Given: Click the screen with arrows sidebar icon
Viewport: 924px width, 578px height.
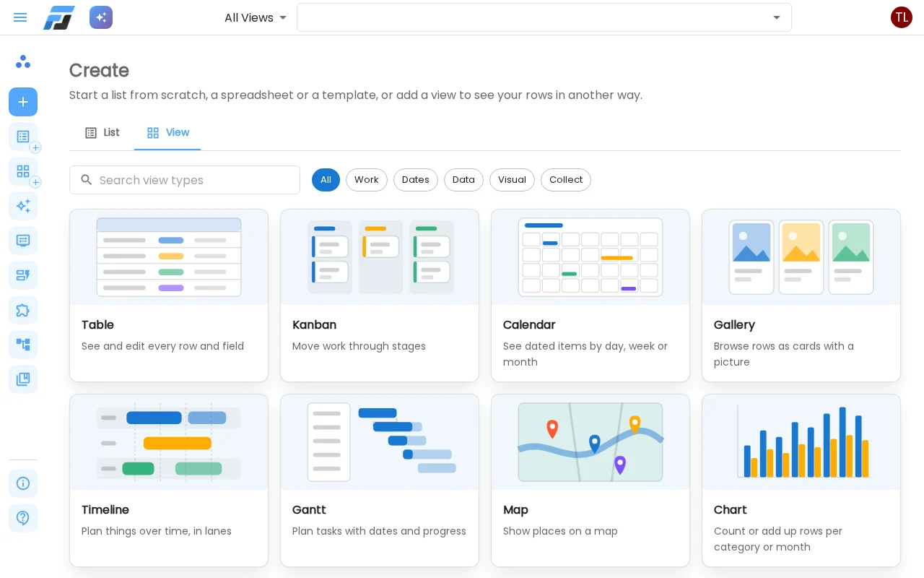Looking at the screenshot, I should pos(23,241).
